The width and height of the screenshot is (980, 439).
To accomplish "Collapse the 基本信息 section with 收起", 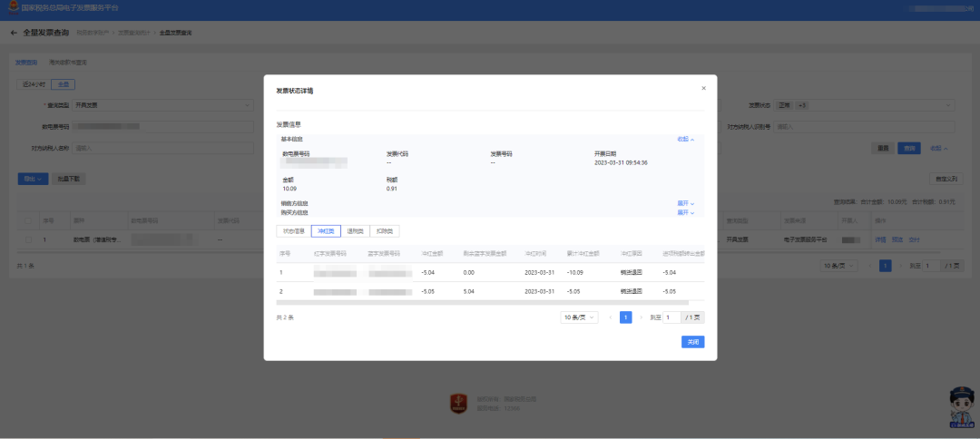I will point(686,140).
